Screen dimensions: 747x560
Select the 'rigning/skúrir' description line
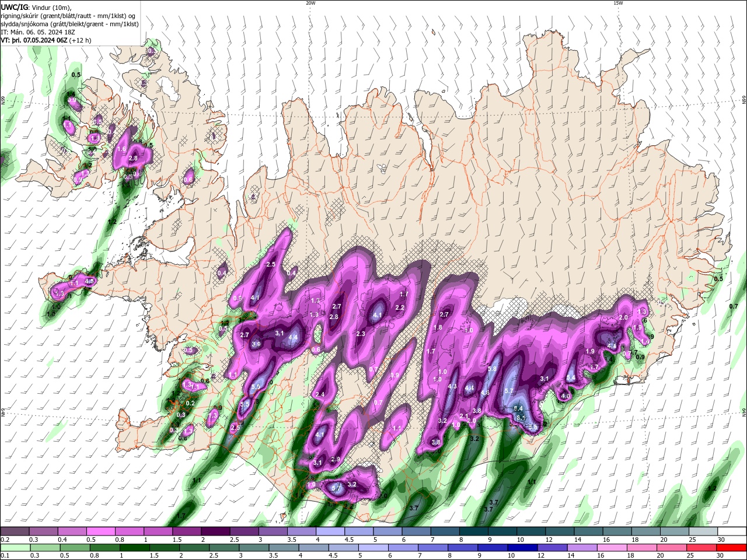point(68,16)
